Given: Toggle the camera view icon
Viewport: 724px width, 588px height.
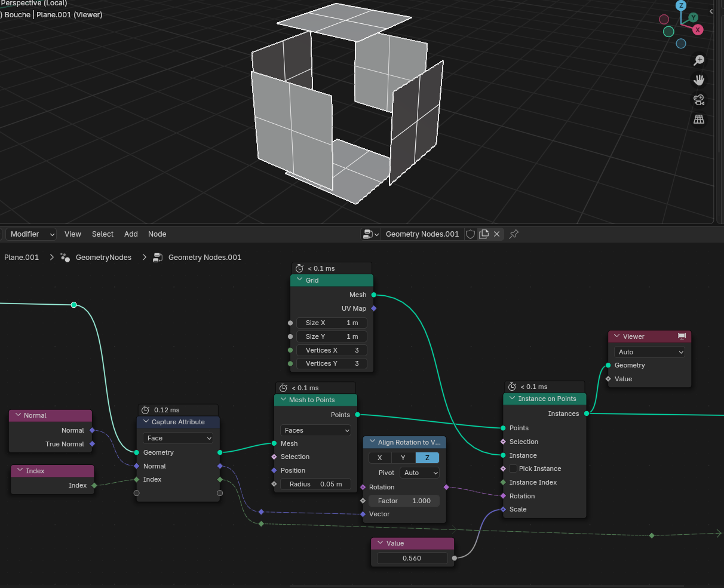Looking at the screenshot, I should click(x=699, y=99).
